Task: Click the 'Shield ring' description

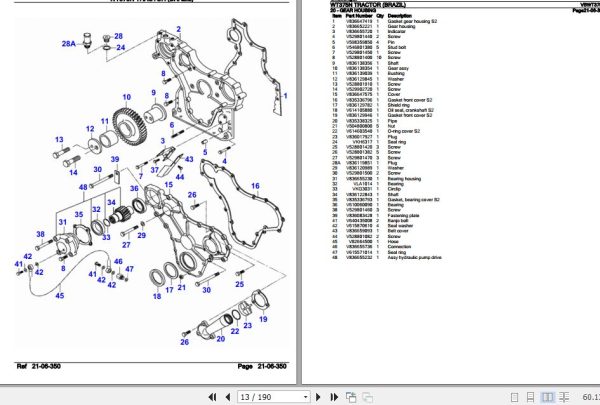Action: pyautogui.click(x=398, y=105)
